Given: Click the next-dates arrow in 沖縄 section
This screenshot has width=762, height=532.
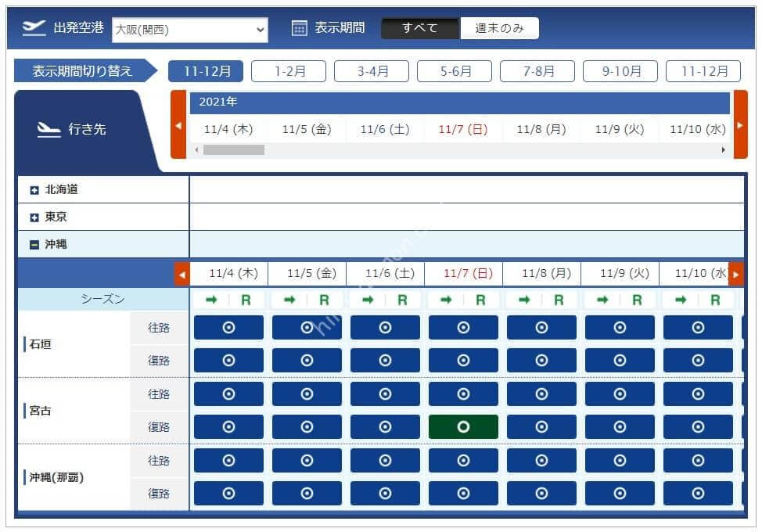Looking at the screenshot, I should pos(736,275).
